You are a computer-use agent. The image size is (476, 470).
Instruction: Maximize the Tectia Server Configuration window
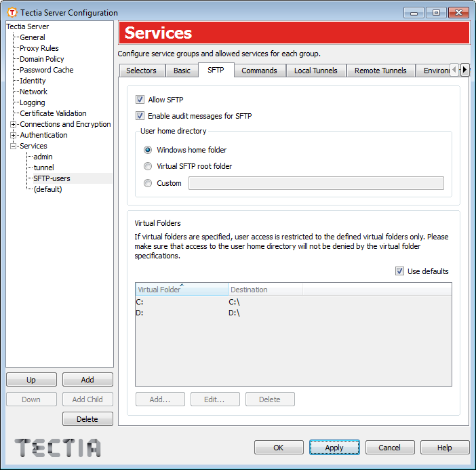click(x=436, y=13)
